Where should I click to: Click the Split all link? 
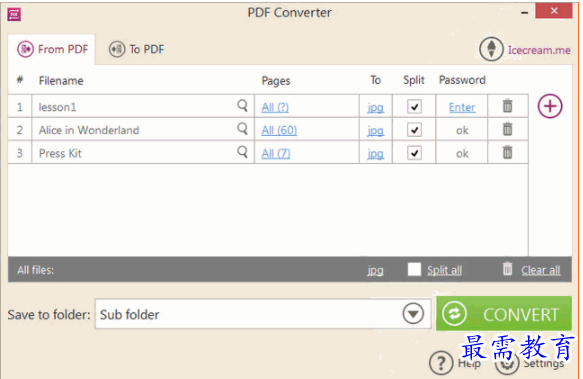[x=445, y=270]
